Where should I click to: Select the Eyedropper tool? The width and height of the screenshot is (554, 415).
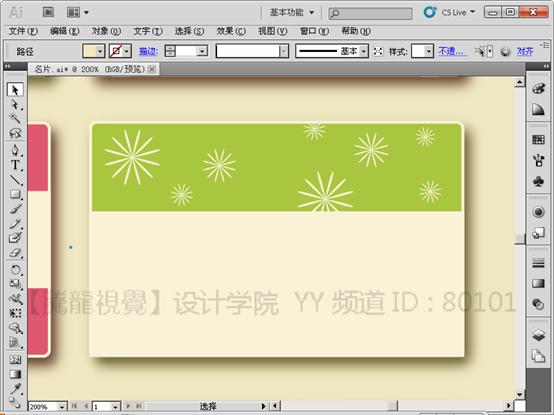(x=15, y=389)
